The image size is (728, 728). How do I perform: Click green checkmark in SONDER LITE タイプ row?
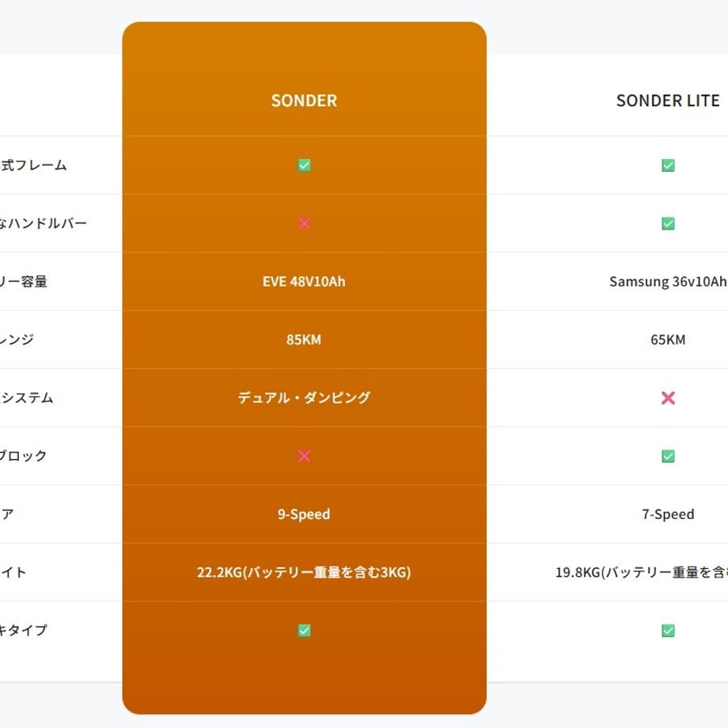tap(668, 631)
